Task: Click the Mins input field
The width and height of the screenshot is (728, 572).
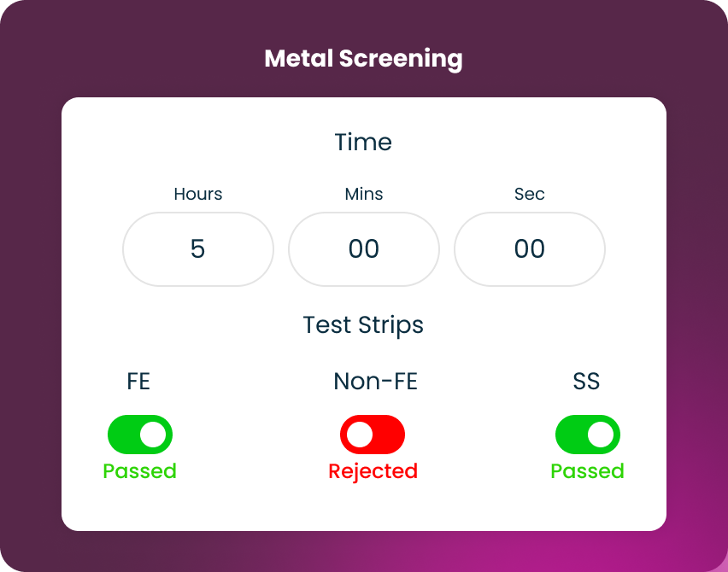Action: pos(364,249)
